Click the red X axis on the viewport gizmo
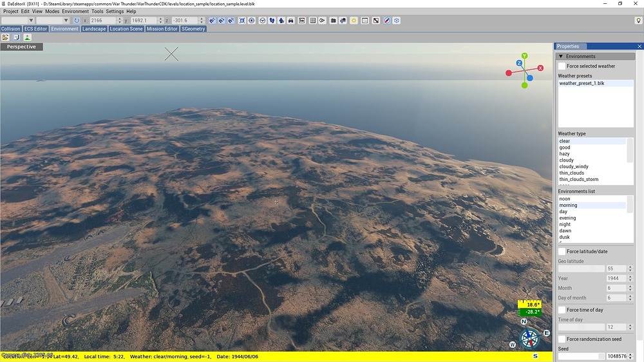Viewport: 644px width, 362px height. pos(540,68)
